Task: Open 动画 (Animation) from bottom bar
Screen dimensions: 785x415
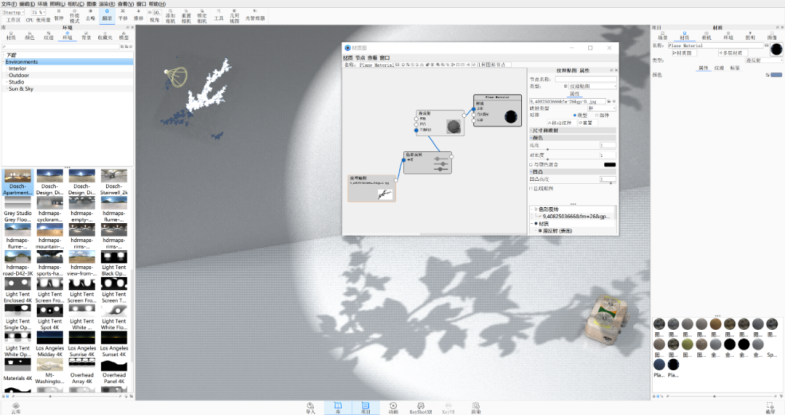Action: click(x=393, y=408)
